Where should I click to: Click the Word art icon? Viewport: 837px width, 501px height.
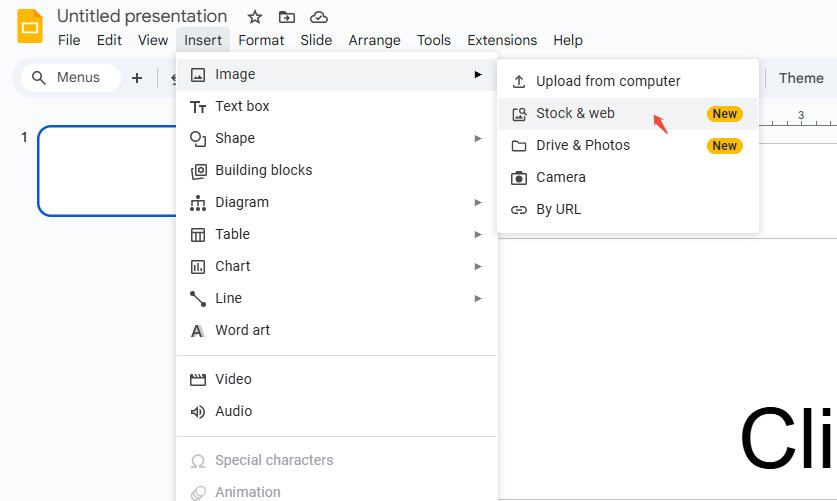tap(198, 331)
